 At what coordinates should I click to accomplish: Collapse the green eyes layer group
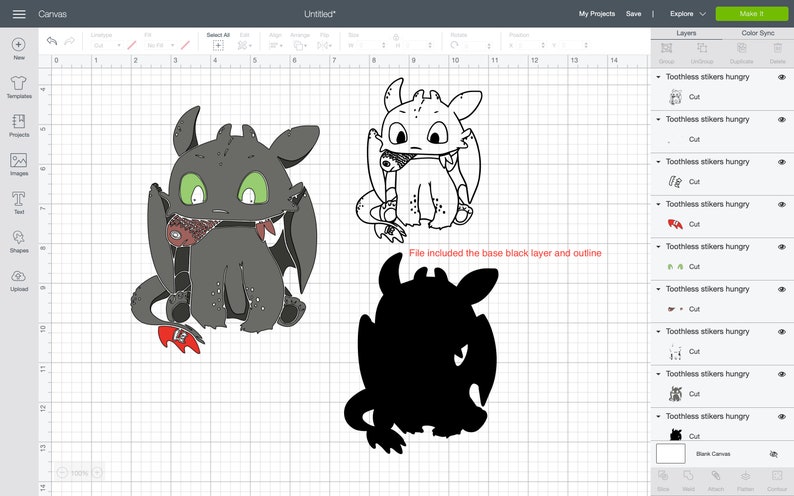(x=658, y=247)
